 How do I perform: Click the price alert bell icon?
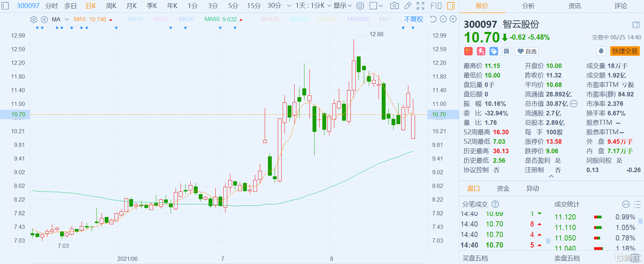coord(601,51)
